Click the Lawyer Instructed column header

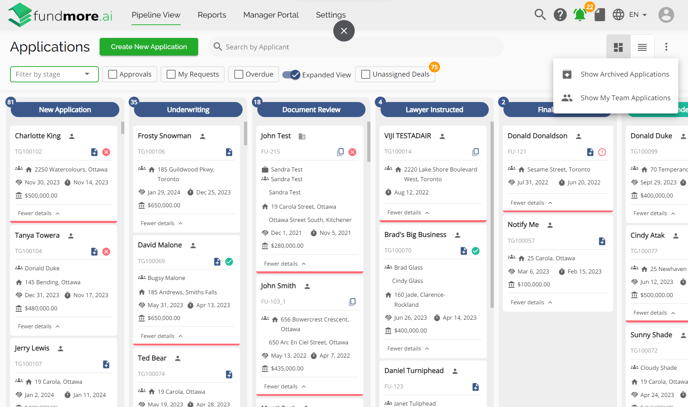pos(434,110)
